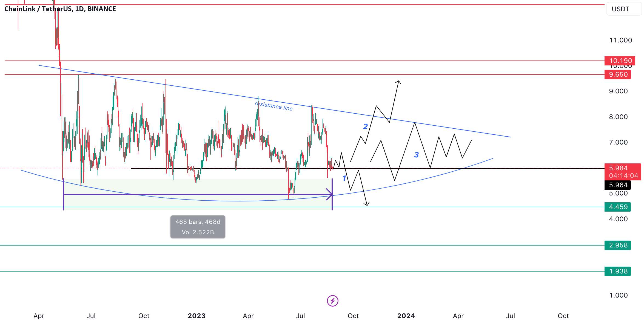Image resolution: width=644 pixels, height=323 pixels.
Task: Click the 2023 label on time axis
Action: click(196, 316)
